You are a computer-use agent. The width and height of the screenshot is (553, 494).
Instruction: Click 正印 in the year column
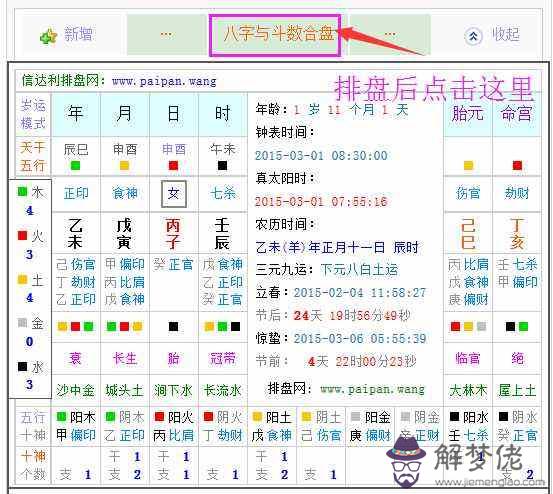(x=76, y=194)
